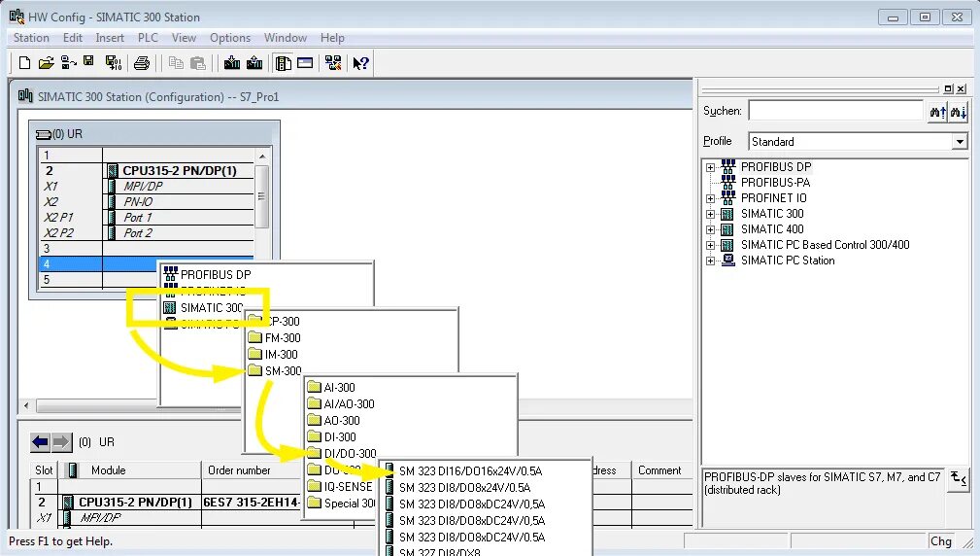
Task: Click the Module column header
Action: (x=129, y=470)
